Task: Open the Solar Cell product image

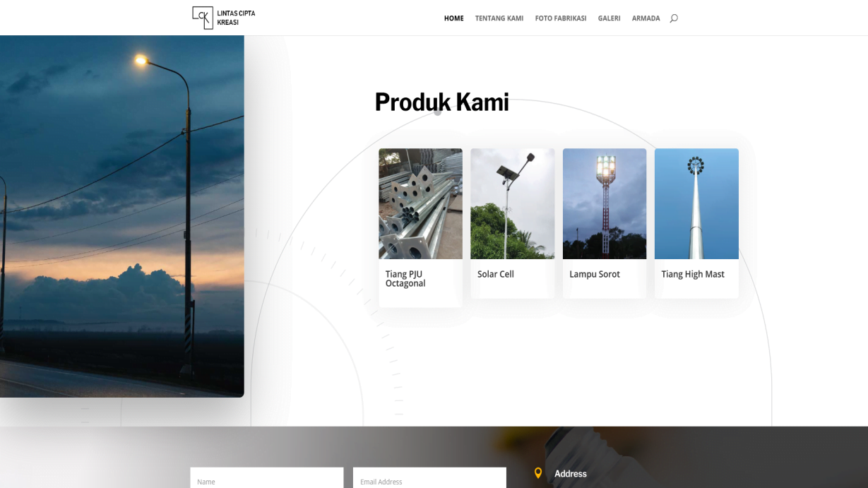Action: pyautogui.click(x=513, y=203)
